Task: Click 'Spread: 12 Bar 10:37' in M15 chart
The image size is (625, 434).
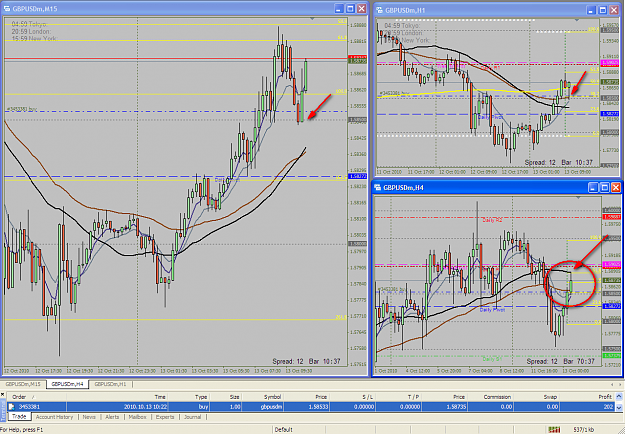Action: click(x=306, y=361)
